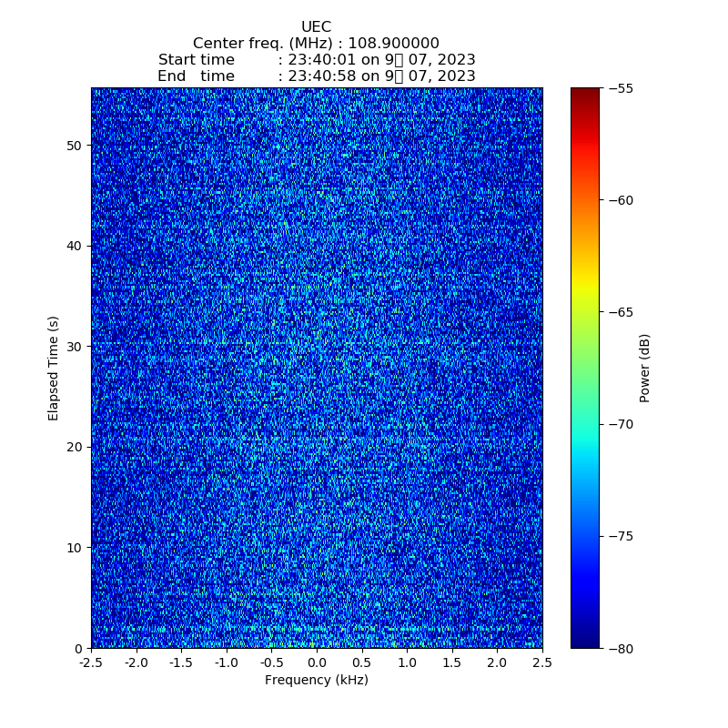Click the spectrogram center at 0 kHz, 30 s
This screenshot has height=728, width=728.
click(x=317, y=347)
